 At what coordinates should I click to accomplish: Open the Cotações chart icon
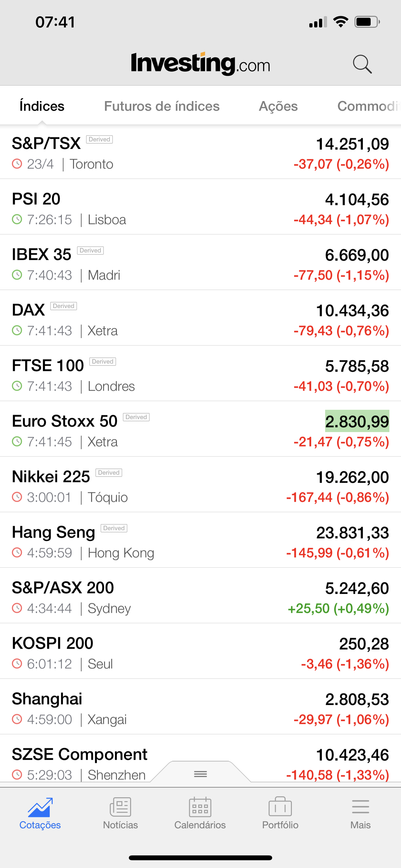coord(40,807)
